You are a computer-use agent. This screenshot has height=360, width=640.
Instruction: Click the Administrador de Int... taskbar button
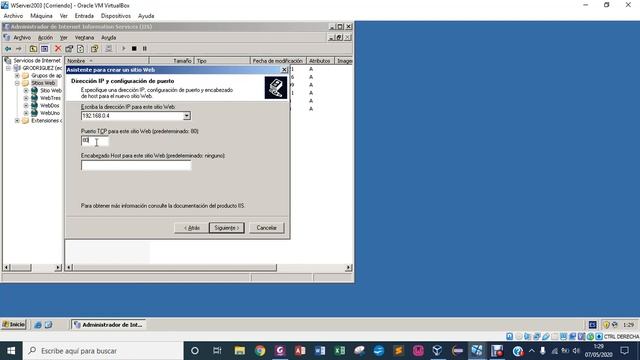tap(109, 325)
